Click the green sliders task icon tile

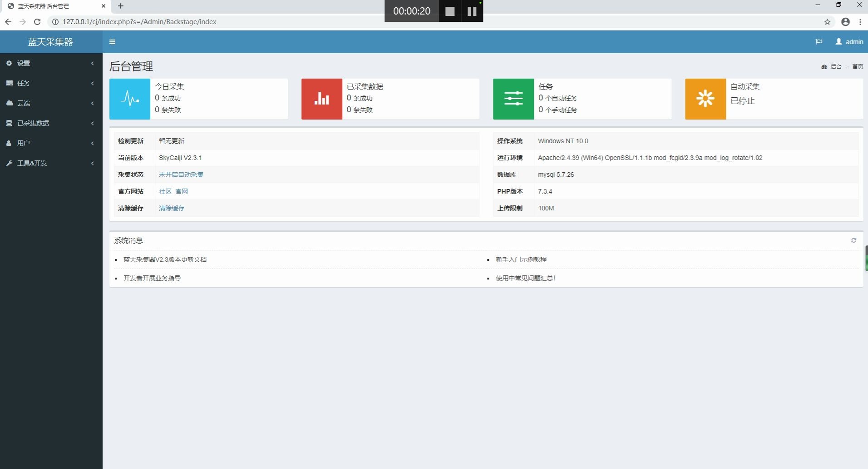click(513, 99)
